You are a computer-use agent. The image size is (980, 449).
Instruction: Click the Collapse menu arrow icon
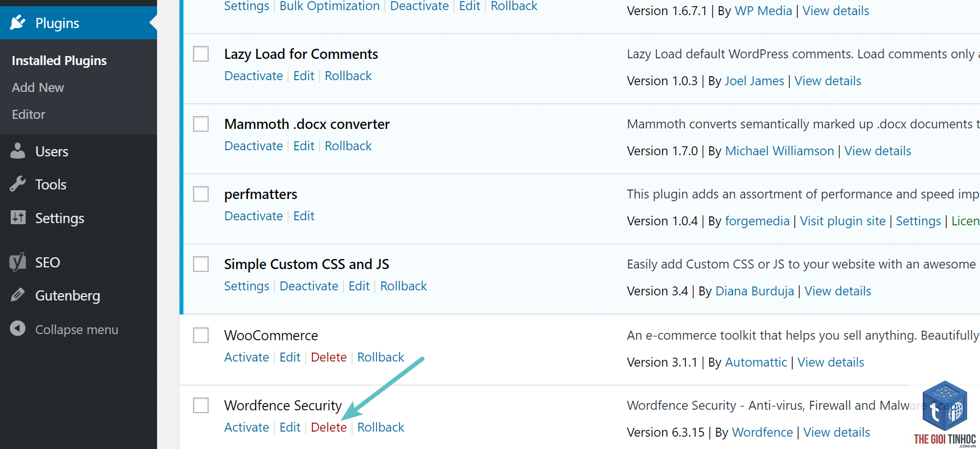pos(18,328)
